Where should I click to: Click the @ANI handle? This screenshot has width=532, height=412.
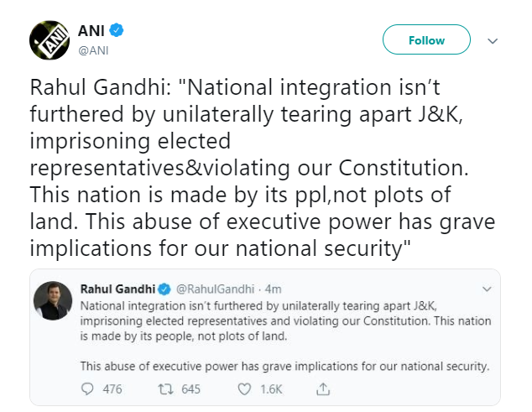(x=92, y=50)
